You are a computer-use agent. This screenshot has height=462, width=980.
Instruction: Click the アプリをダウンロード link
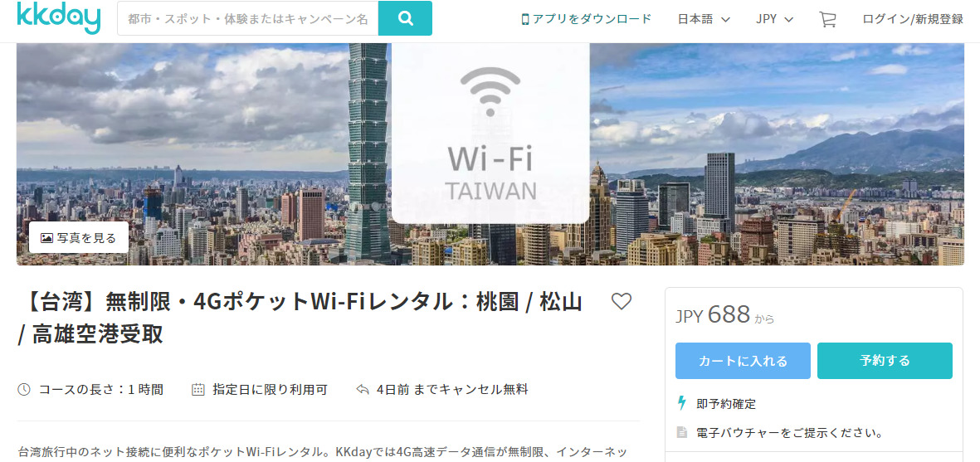tap(592, 19)
